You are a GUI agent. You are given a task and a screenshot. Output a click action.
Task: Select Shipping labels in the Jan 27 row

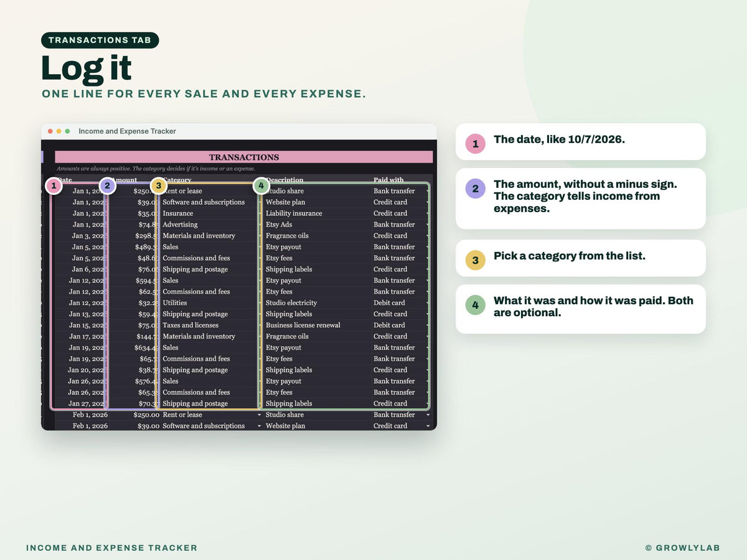[289, 404]
